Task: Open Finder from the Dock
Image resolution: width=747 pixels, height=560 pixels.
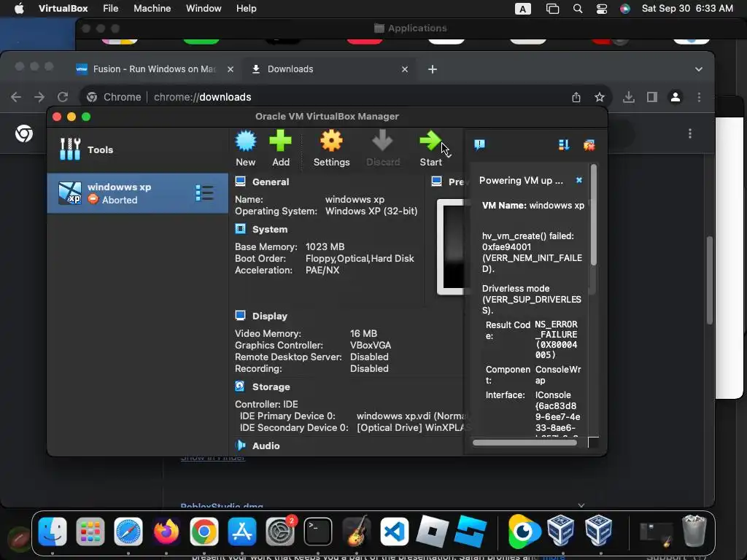Action: coord(53,532)
